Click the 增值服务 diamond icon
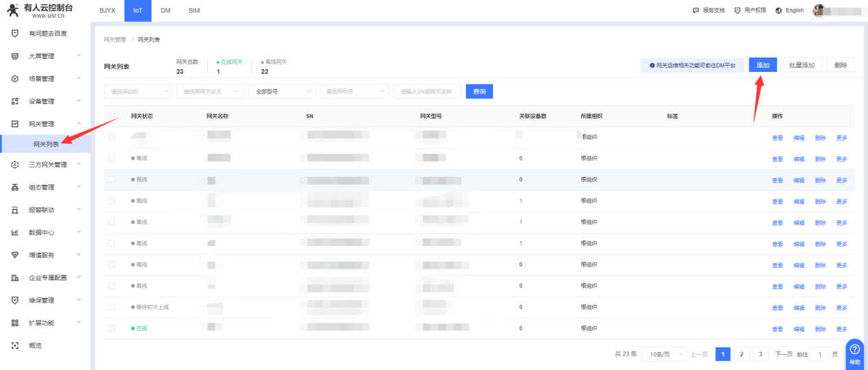The image size is (868, 370). [x=15, y=255]
